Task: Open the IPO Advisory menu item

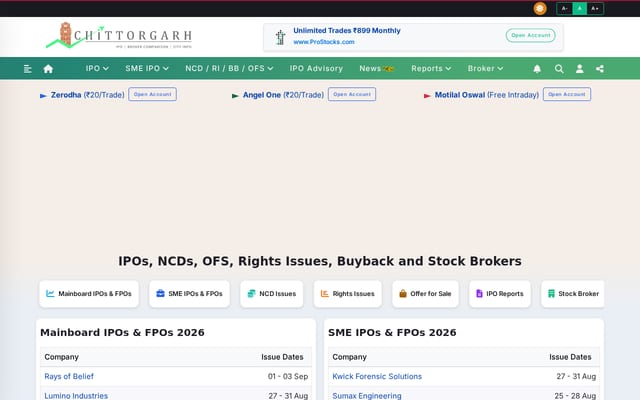Action: [316, 69]
